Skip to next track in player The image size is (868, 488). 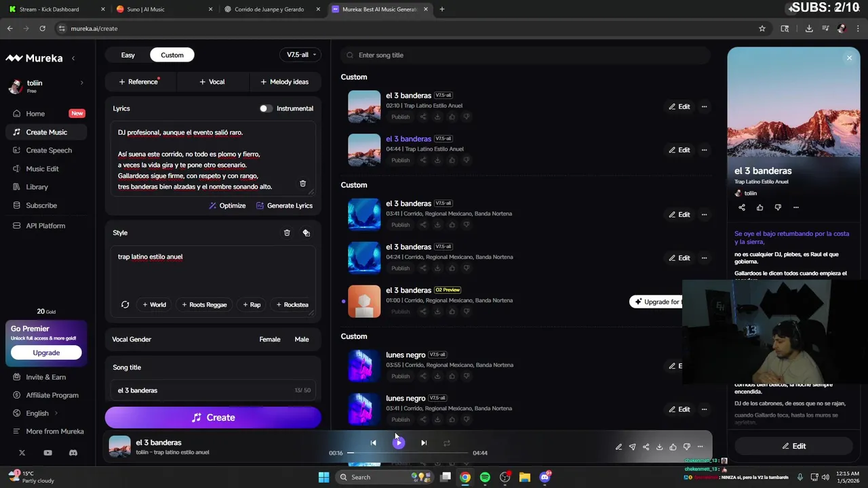[x=424, y=443]
